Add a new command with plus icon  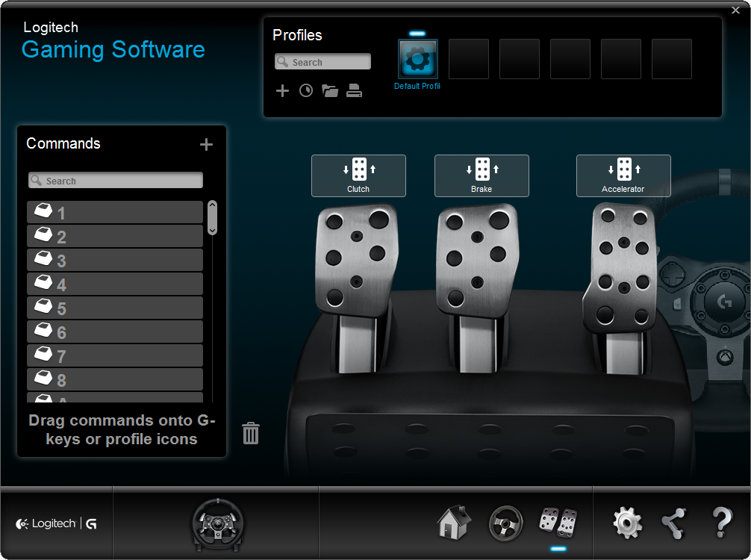207,145
